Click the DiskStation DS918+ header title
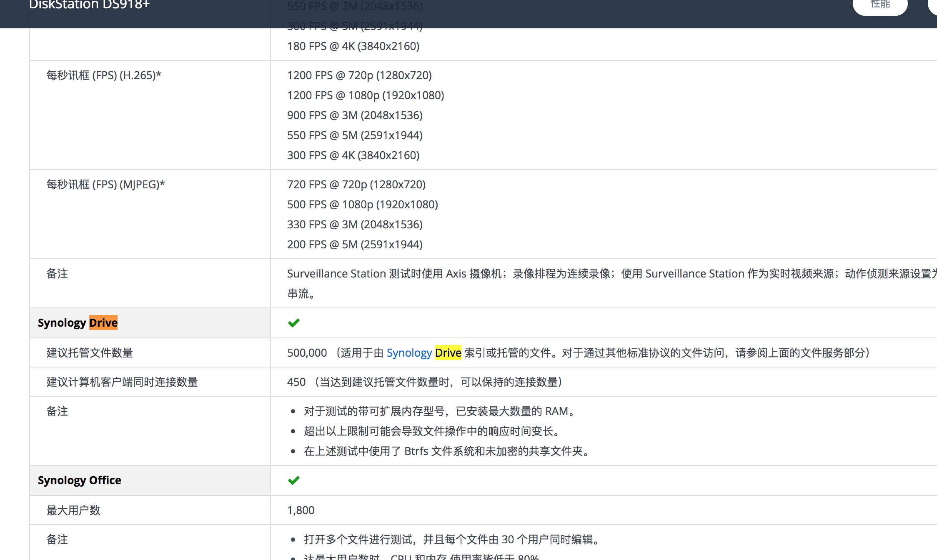 tap(89, 5)
